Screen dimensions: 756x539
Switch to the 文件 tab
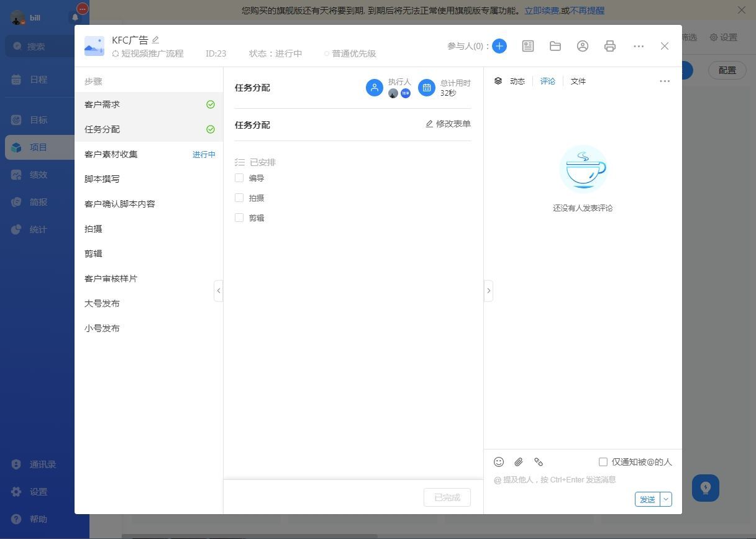pos(578,81)
